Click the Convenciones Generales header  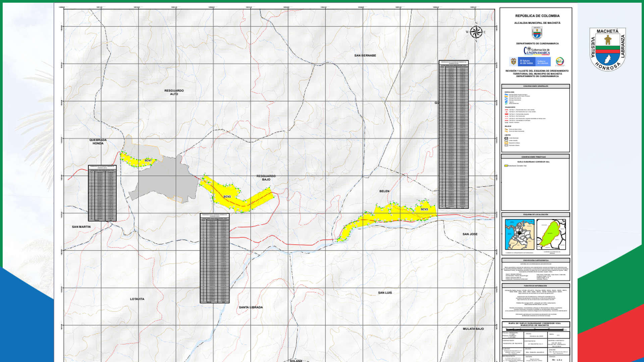click(535, 86)
